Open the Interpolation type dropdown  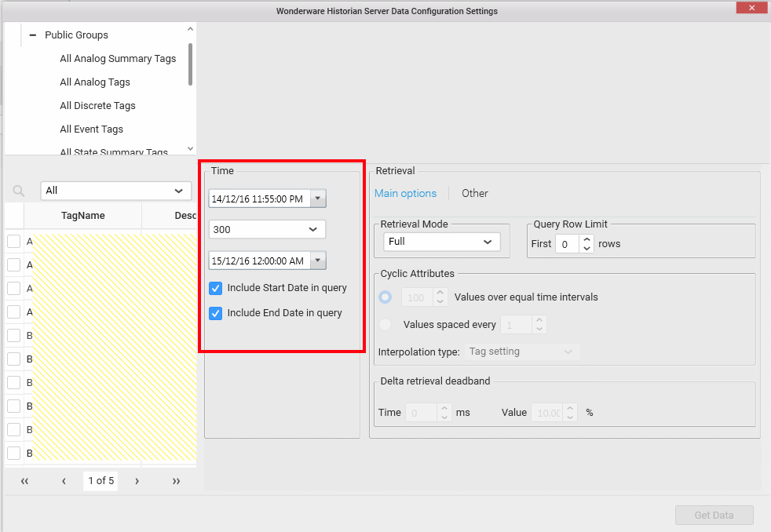(522, 352)
